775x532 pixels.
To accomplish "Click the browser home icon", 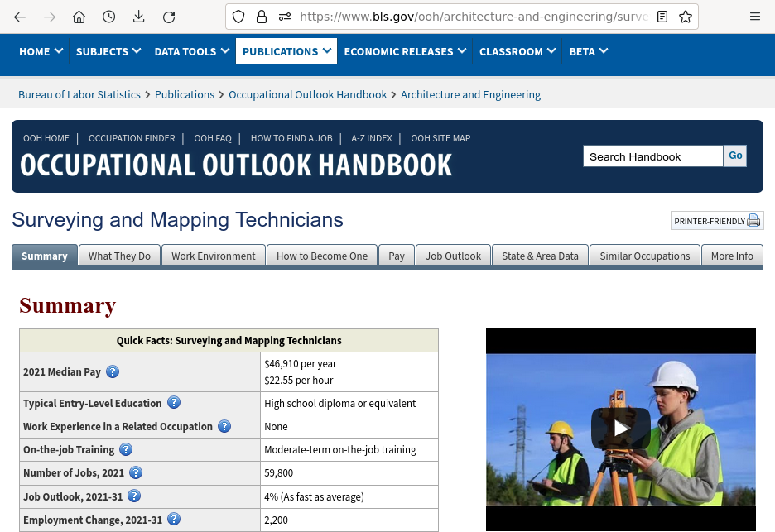I will coord(79,17).
